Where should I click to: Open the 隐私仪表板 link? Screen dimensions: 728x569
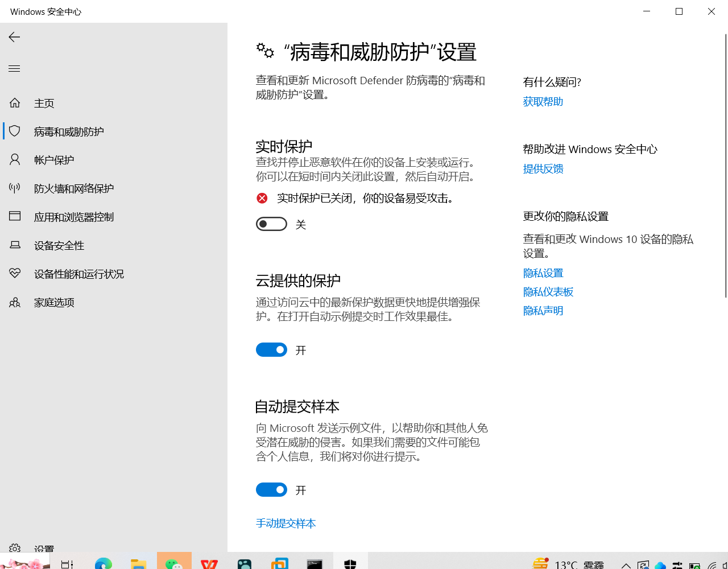click(x=548, y=292)
